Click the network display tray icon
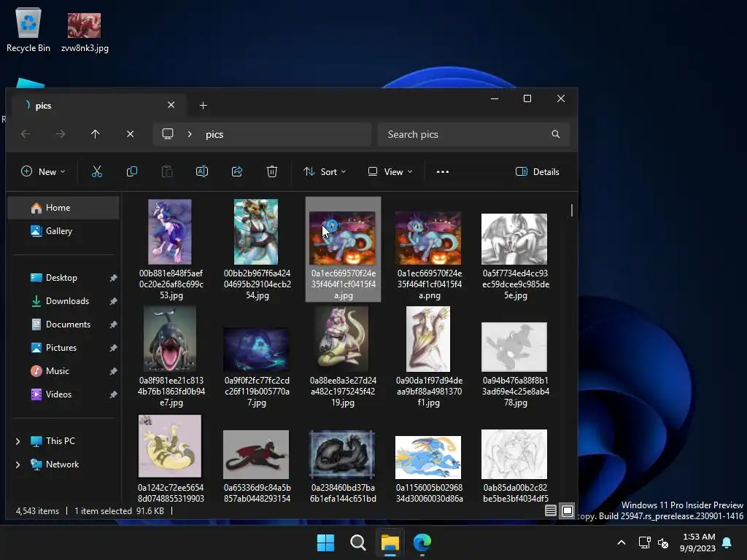This screenshot has width=747, height=560. pyautogui.click(x=644, y=542)
